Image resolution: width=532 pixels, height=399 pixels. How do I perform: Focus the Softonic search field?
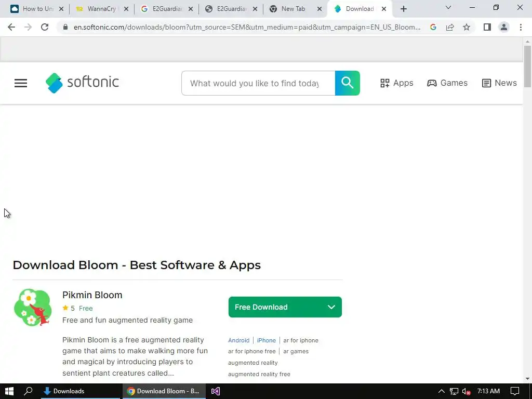258,83
